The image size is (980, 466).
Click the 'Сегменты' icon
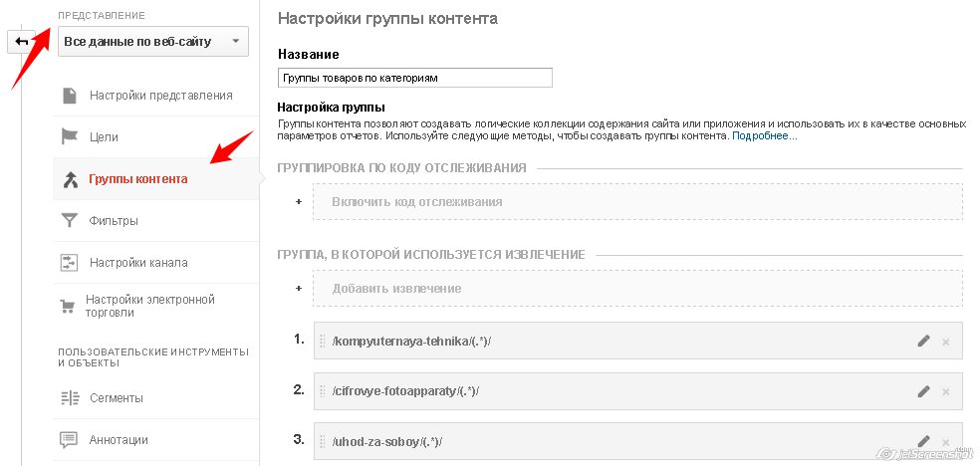[69, 398]
